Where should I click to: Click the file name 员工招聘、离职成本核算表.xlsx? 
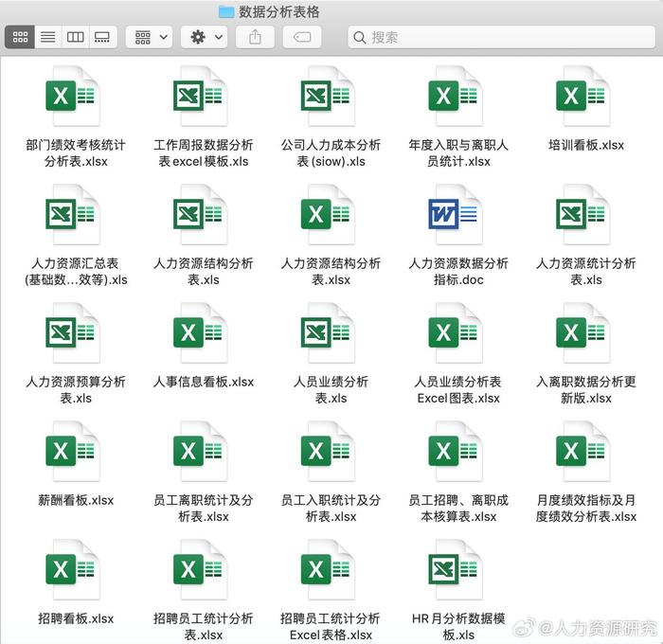click(458, 509)
